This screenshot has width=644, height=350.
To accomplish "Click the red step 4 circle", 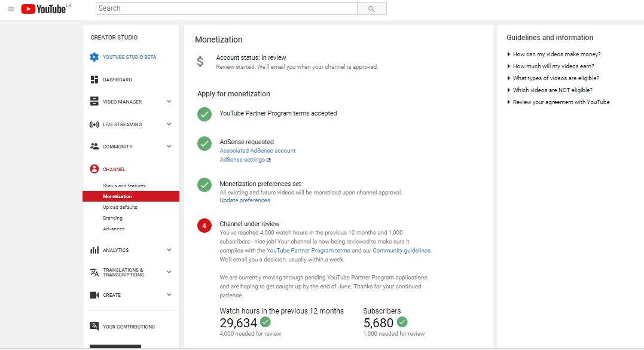I will [x=204, y=226].
